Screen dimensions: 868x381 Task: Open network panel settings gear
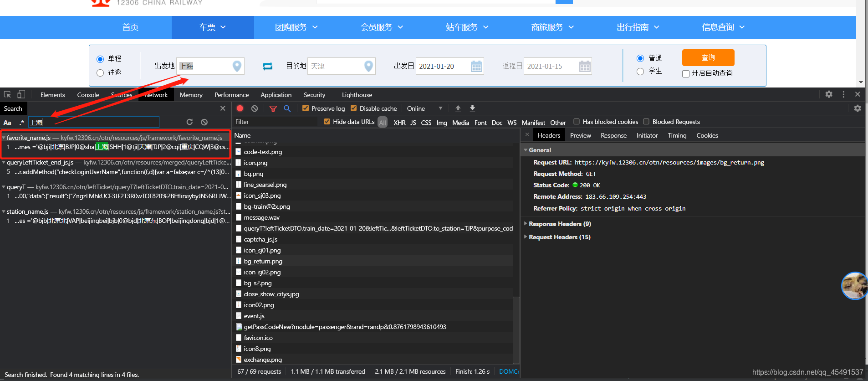(x=858, y=108)
